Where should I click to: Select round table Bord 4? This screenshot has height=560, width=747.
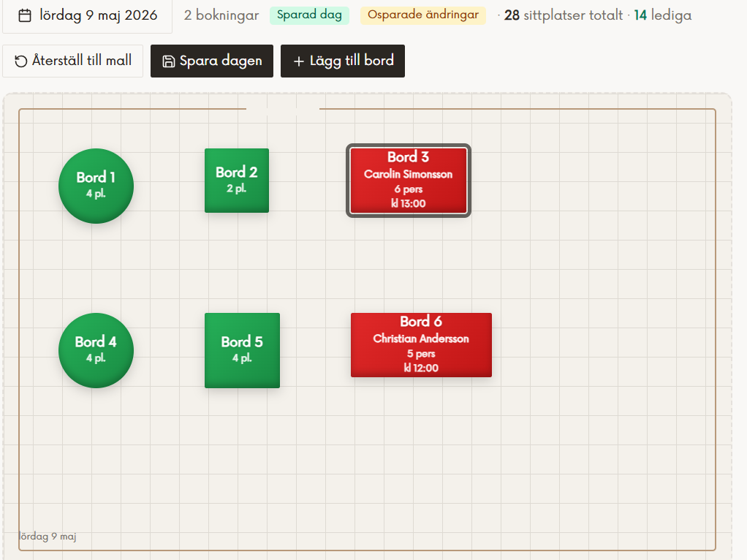(96, 350)
